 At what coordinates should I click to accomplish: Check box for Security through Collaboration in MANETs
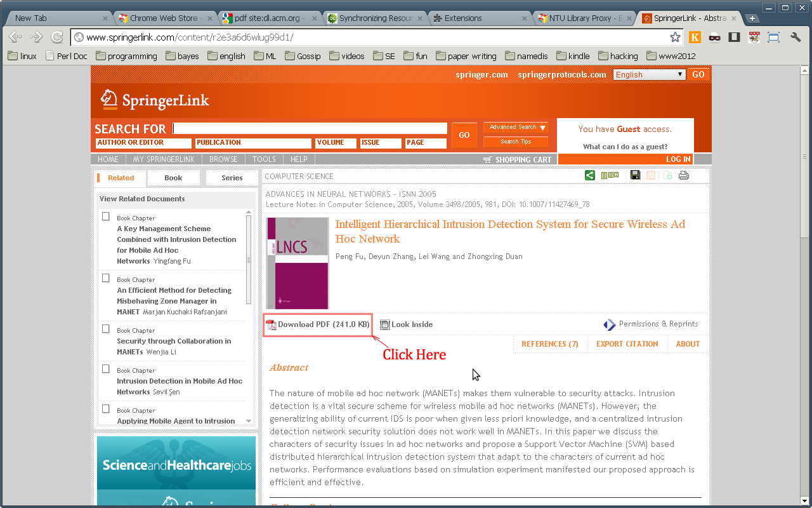pos(106,329)
